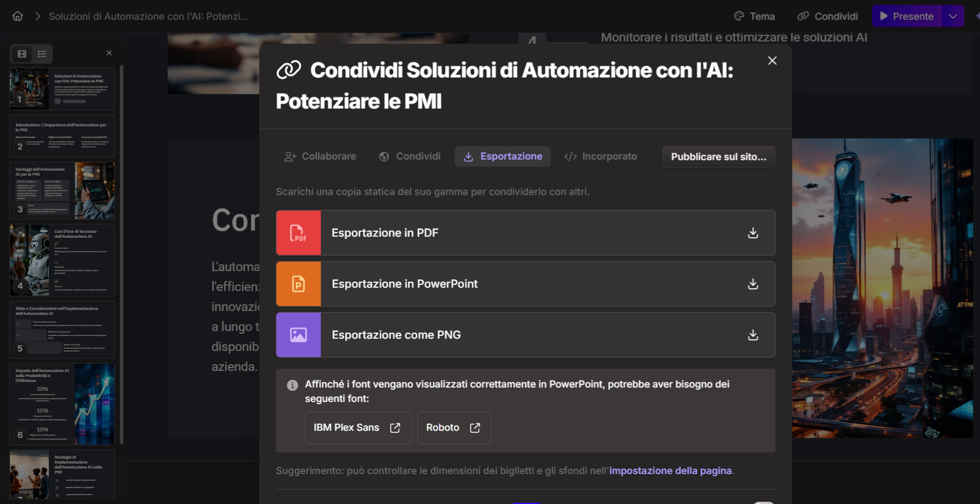The height and width of the screenshot is (504, 980).
Task: Click download icon for PNG export
Action: (x=752, y=335)
